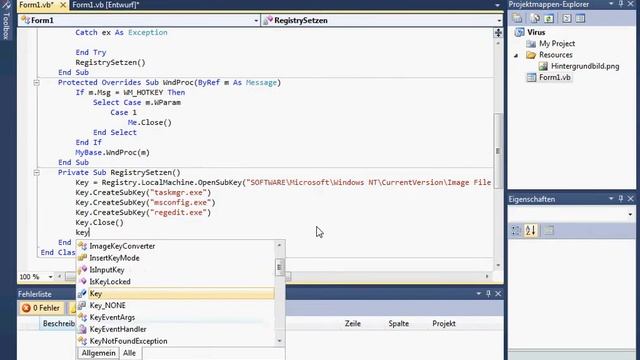Close the Fehlerliste panel
This screenshot has width=640, height=360.
coord(498,293)
